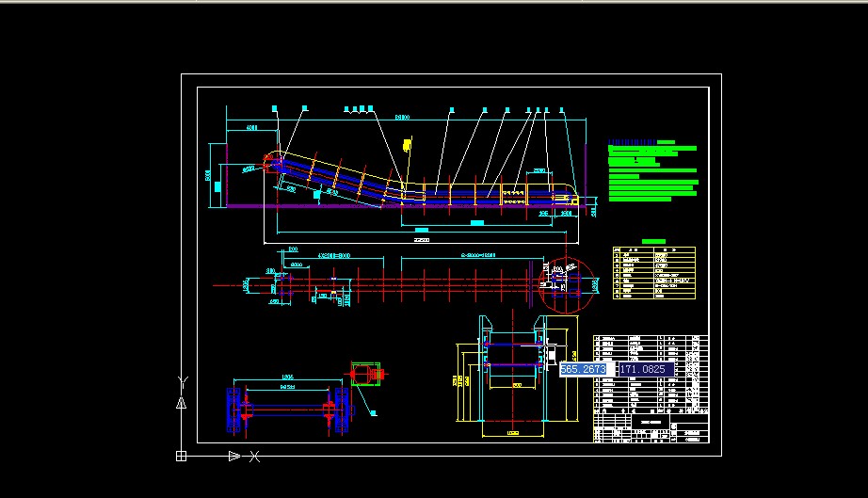
Task: Click the cyan cross-section view frame
Action: (x=513, y=377)
